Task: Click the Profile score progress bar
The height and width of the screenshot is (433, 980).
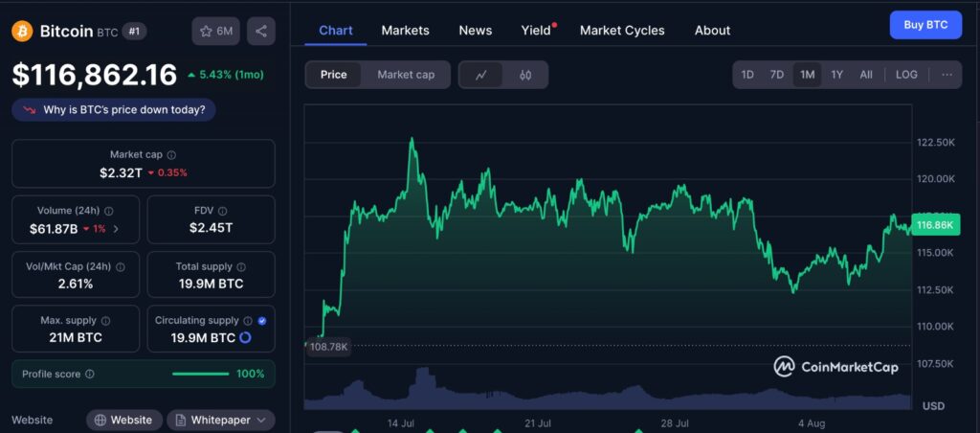Action: point(200,375)
